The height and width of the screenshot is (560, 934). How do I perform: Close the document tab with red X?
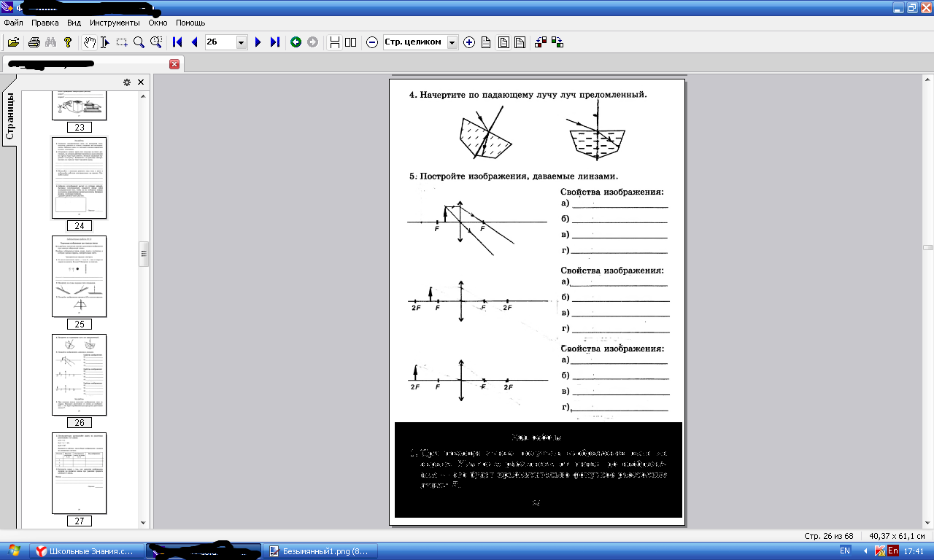(174, 64)
